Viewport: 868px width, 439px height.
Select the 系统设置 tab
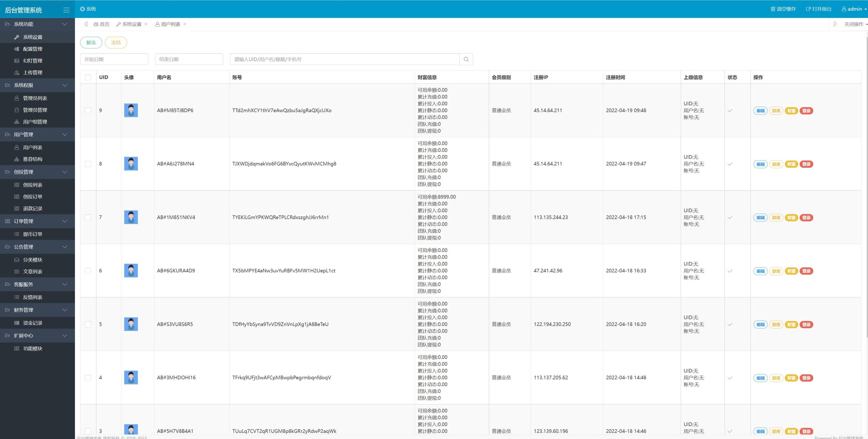[x=131, y=23]
